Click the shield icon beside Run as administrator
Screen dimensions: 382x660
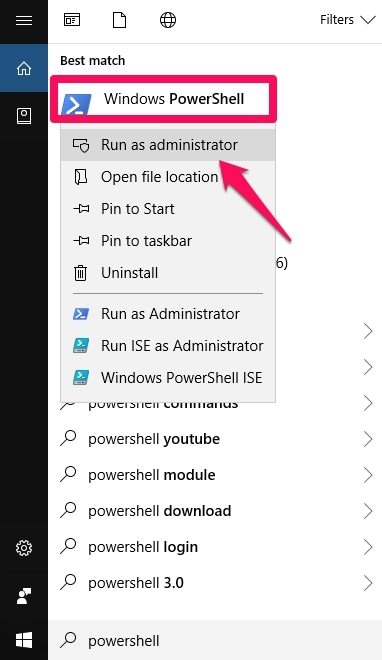[x=81, y=145]
